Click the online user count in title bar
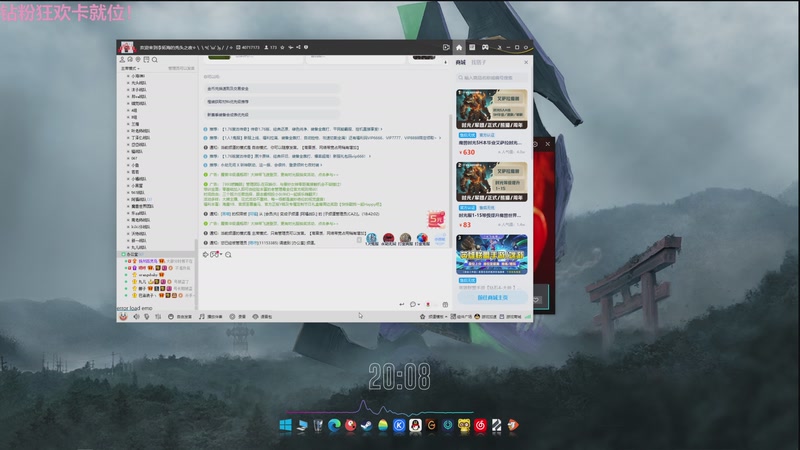This screenshot has width=800, height=450. [x=270, y=47]
